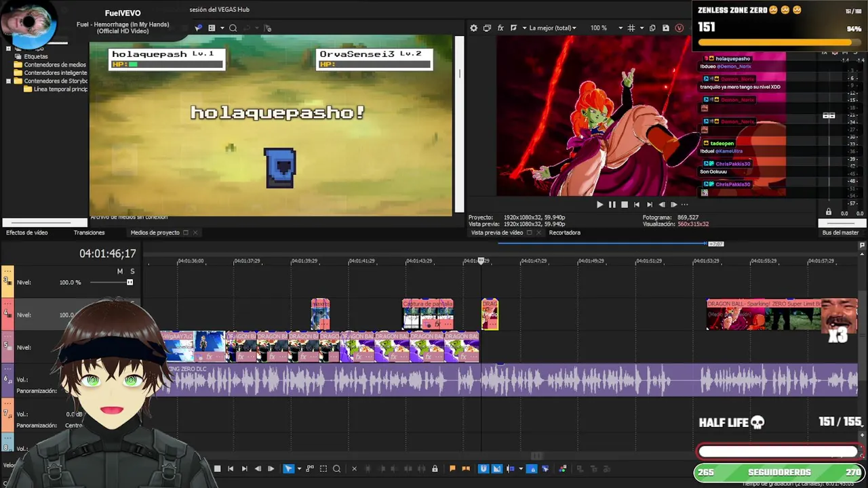Toggle automatic crossfades icon
This screenshot has width=868, height=488.
tap(496, 468)
